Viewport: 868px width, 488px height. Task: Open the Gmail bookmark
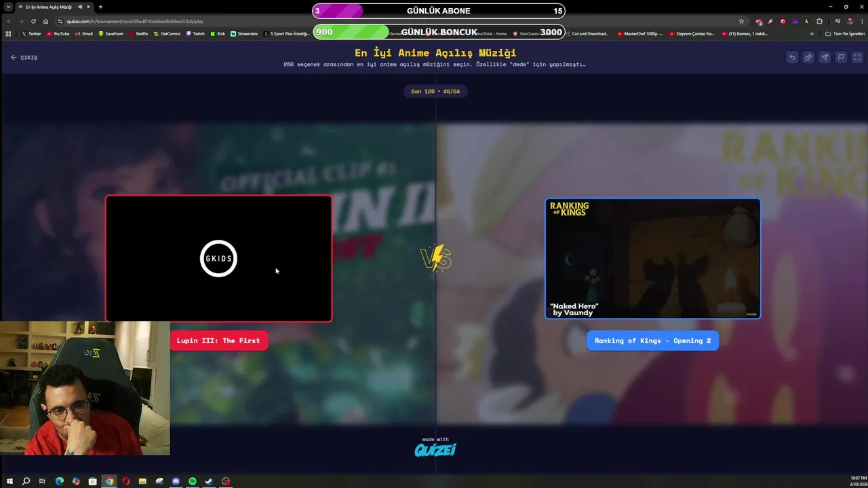click(x=84, y=34)
